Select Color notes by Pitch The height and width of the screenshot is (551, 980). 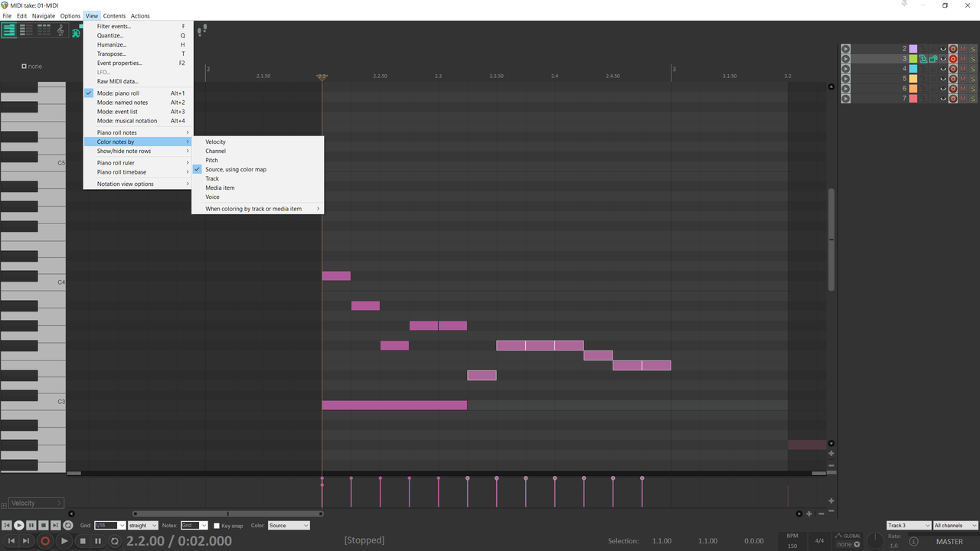coord(211,160)
